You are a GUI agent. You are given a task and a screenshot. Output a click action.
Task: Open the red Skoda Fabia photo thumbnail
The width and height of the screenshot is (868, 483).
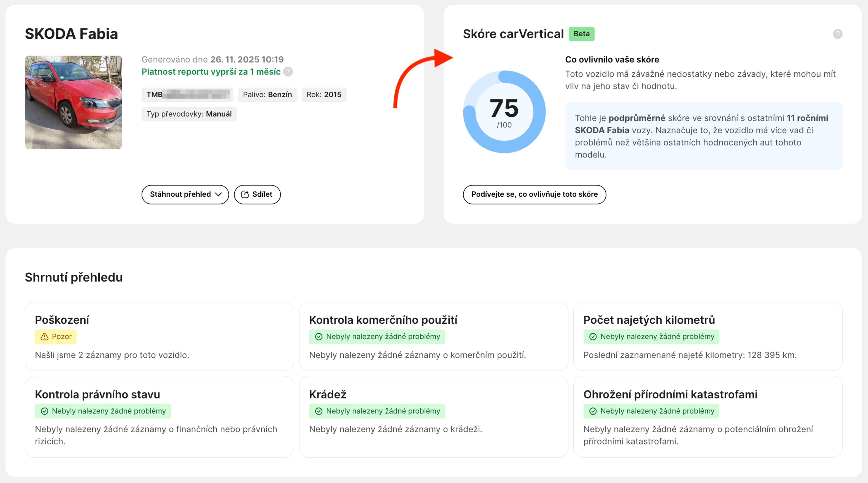(x=73, y=102)
